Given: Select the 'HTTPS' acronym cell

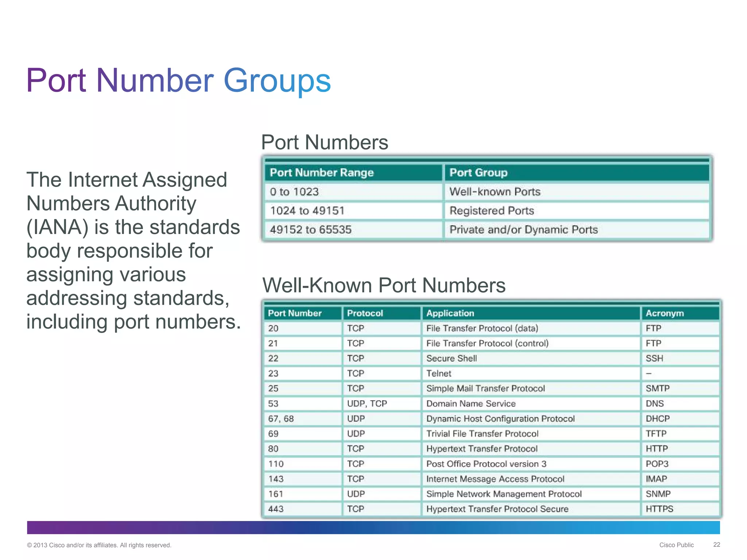Looking at the screenshot, I should [680, 509].
